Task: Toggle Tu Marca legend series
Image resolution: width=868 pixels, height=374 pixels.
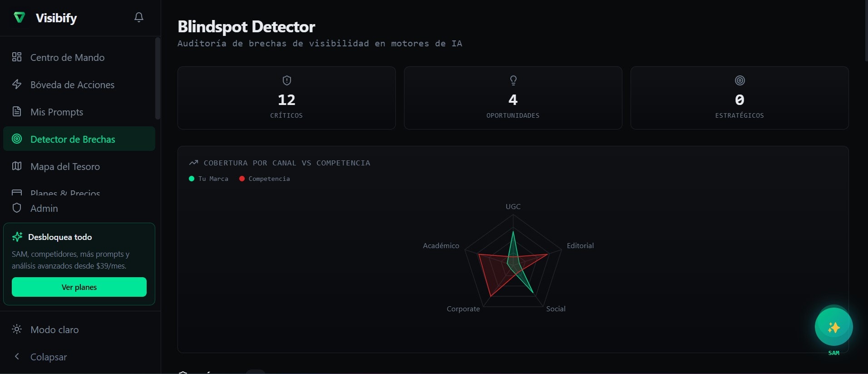Action: (208, 179)
